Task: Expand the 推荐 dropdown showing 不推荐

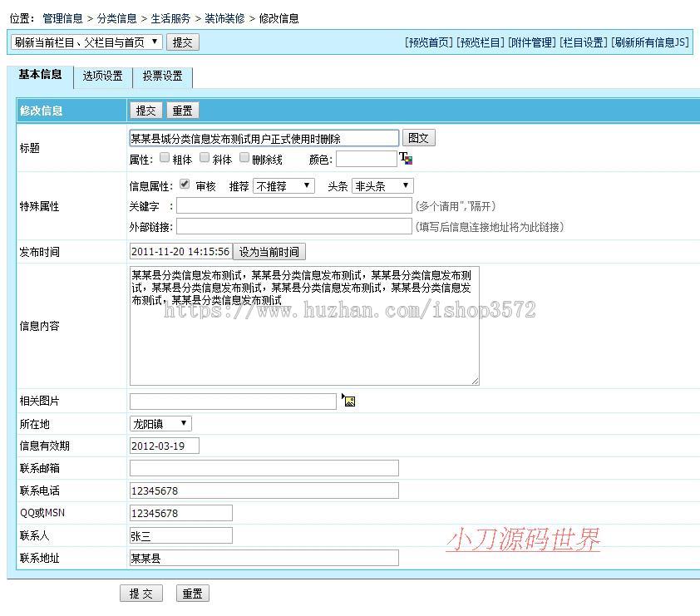Action: point(283,185)
